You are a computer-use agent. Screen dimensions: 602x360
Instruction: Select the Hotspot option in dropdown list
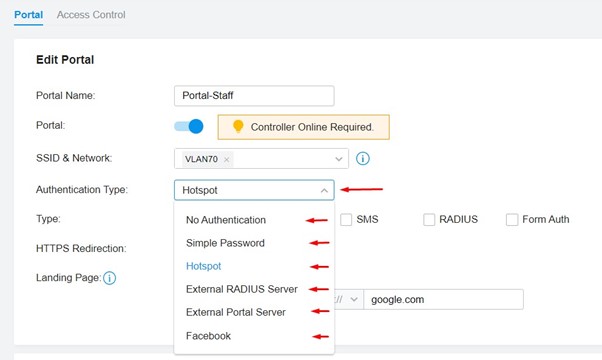tap(203, 266)
